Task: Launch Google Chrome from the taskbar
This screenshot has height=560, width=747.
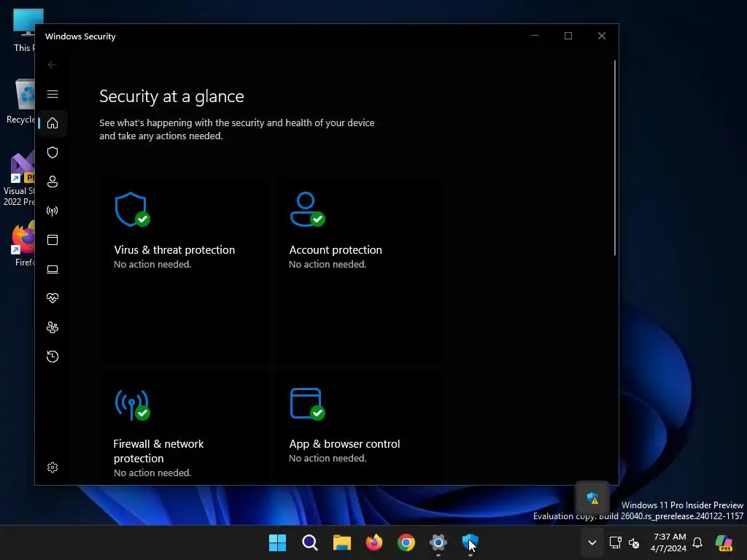Action: [406, 542]
